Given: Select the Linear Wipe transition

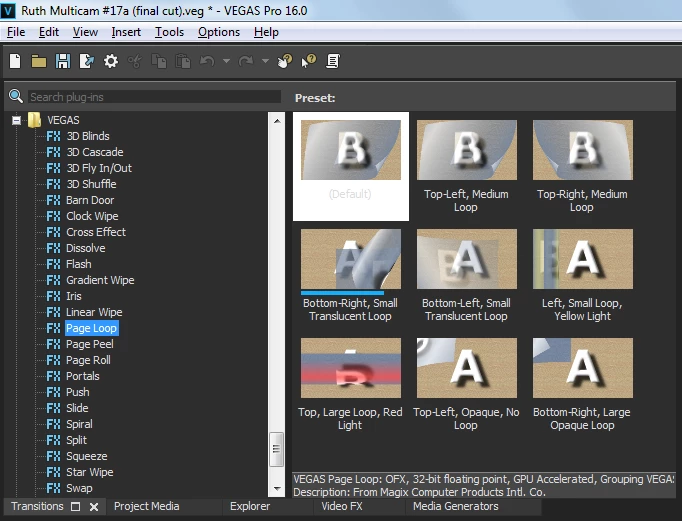Looking at the screenshot, I should pyautogui.click(x=94, y=312).
